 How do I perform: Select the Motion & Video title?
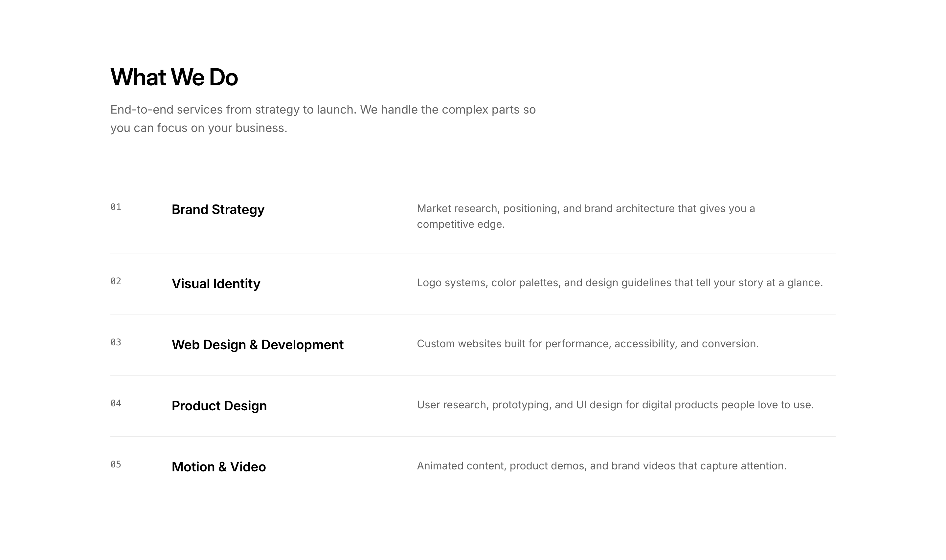pos(218,467)
